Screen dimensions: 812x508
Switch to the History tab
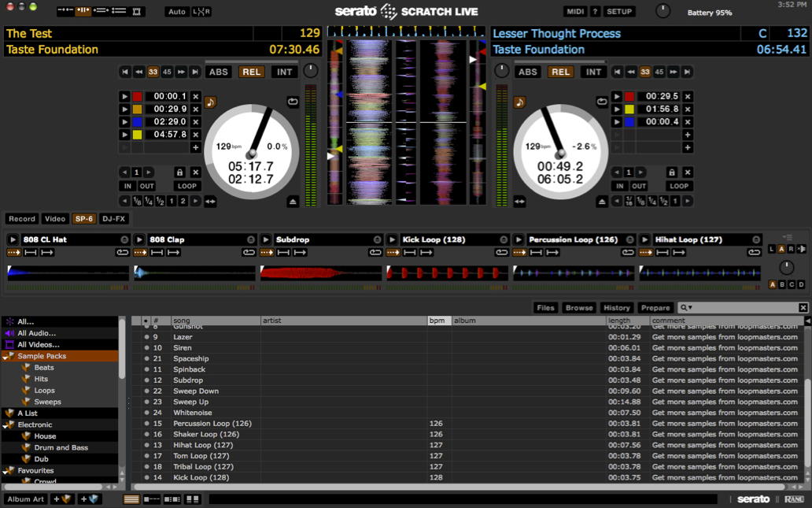point(617,307)
